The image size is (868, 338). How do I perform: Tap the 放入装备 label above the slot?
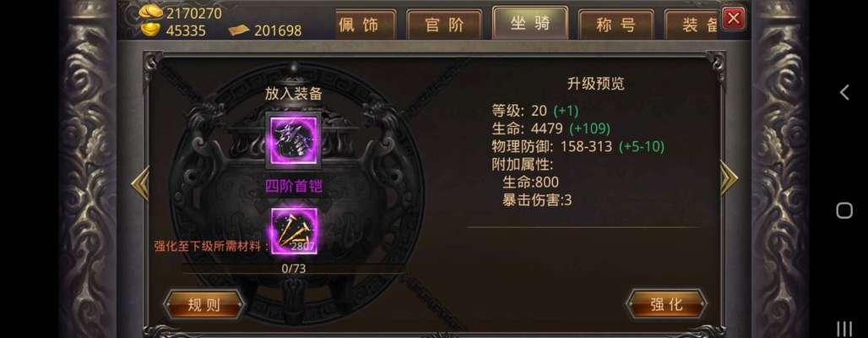(x=293, y=94)
